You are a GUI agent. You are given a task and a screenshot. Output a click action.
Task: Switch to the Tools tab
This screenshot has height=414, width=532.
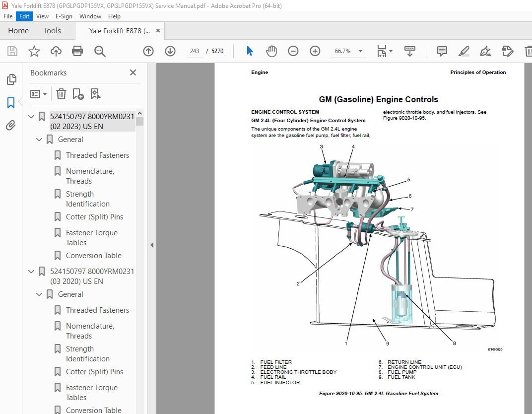52,31
